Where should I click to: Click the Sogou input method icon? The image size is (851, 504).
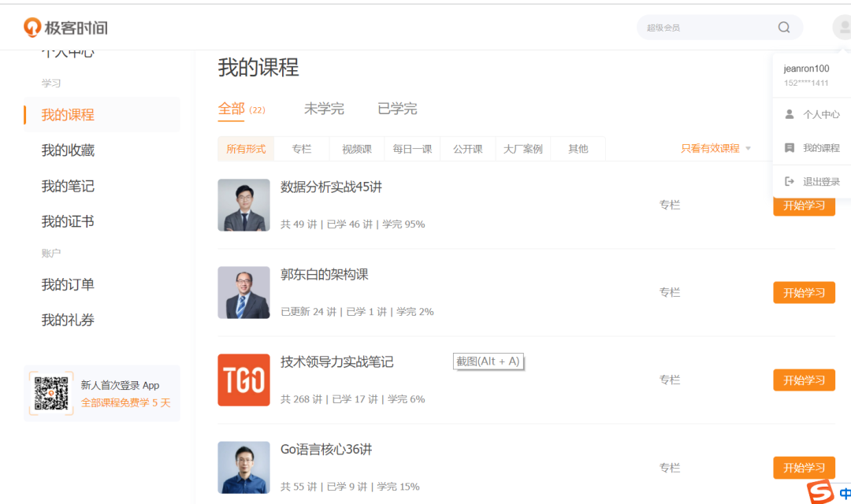(820, 491)
